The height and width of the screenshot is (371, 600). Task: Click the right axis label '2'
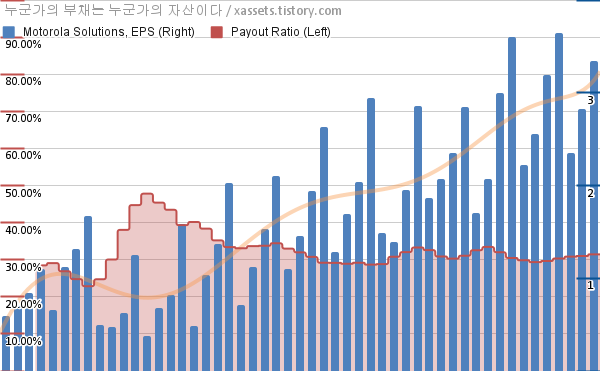coord(590,193)
